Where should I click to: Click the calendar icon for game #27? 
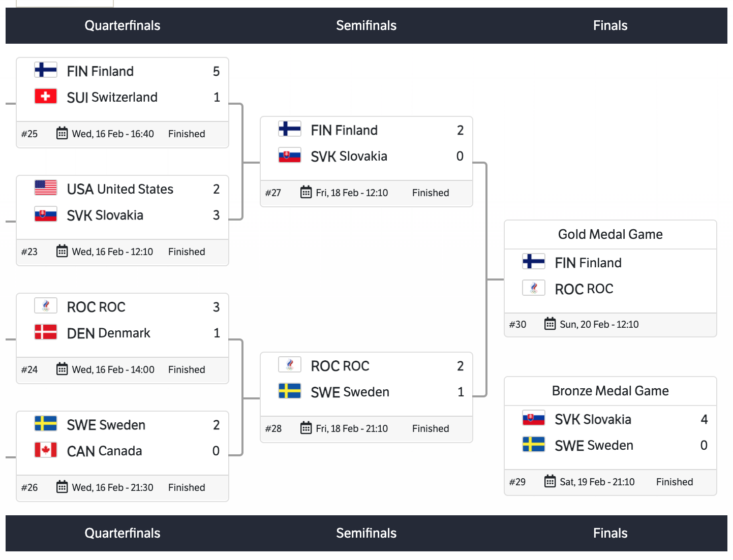point(306,192)
